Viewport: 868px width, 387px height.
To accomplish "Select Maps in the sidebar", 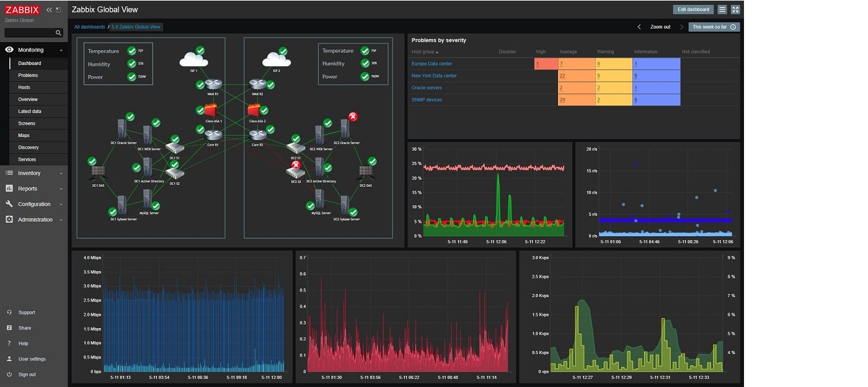I will click(x=38, y=135).
